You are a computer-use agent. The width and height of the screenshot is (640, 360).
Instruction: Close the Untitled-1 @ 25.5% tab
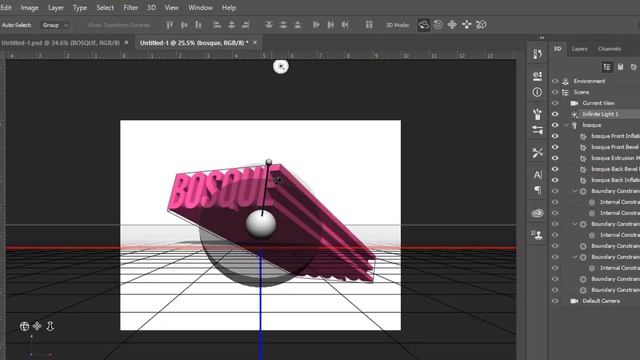[x=255, y=42]
